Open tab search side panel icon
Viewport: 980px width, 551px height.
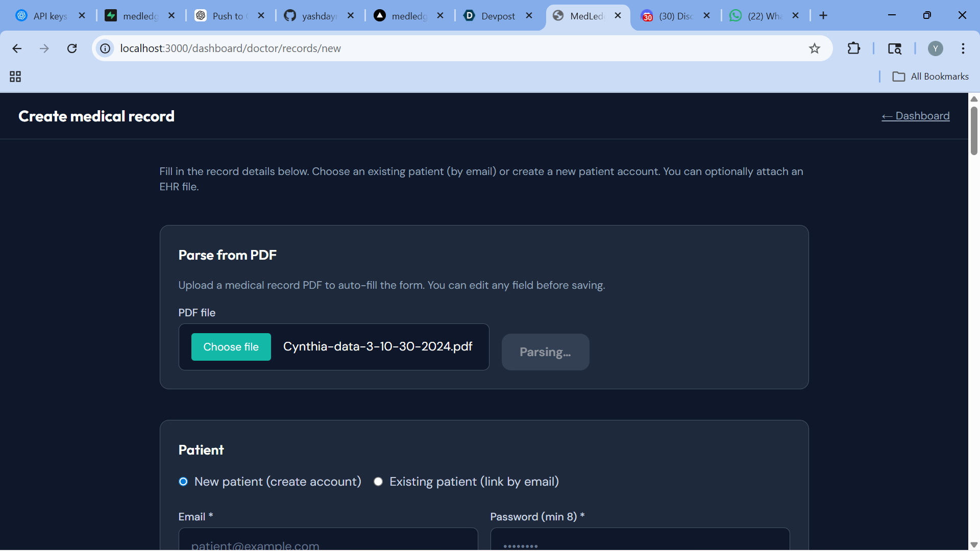pos(894,48)
